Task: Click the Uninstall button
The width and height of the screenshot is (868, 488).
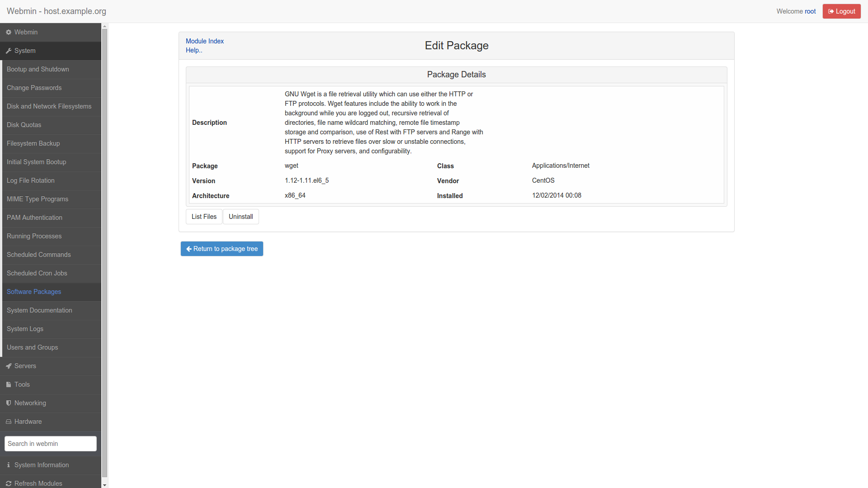Action: [241, 217]
